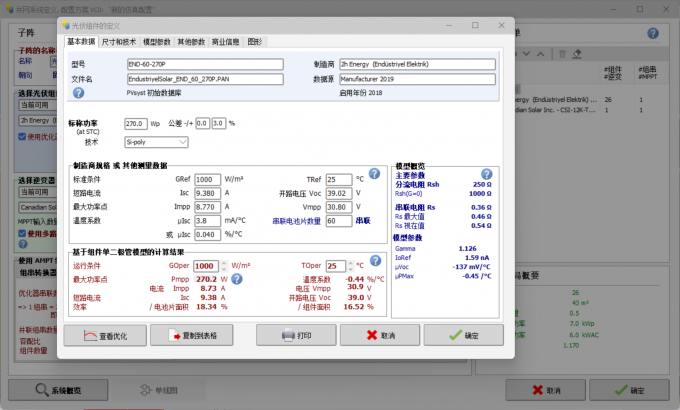Close the 光伏组件的定义 dialog
Image resolution: width=680 pixels, height=410 pixels.
tap(502, 25)
